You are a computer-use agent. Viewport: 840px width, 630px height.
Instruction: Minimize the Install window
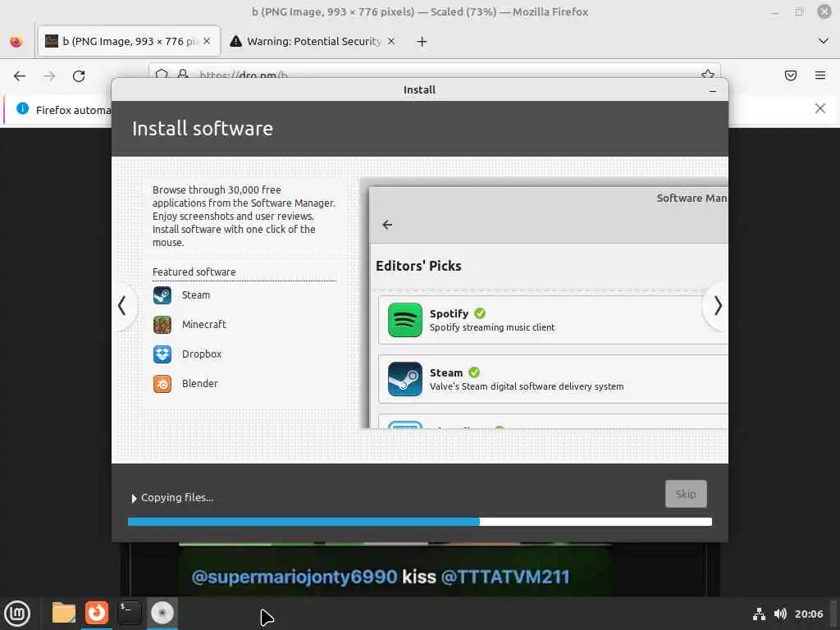coord(713,90)
